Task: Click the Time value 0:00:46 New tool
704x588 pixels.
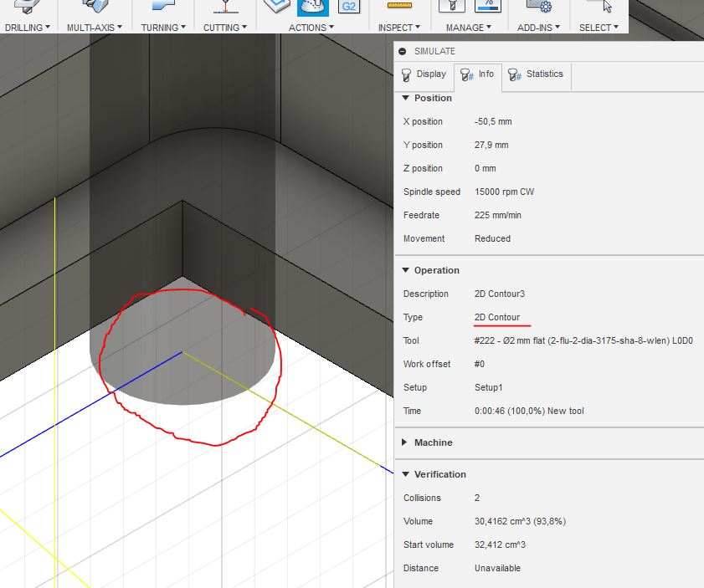Action: click(529, 411)
